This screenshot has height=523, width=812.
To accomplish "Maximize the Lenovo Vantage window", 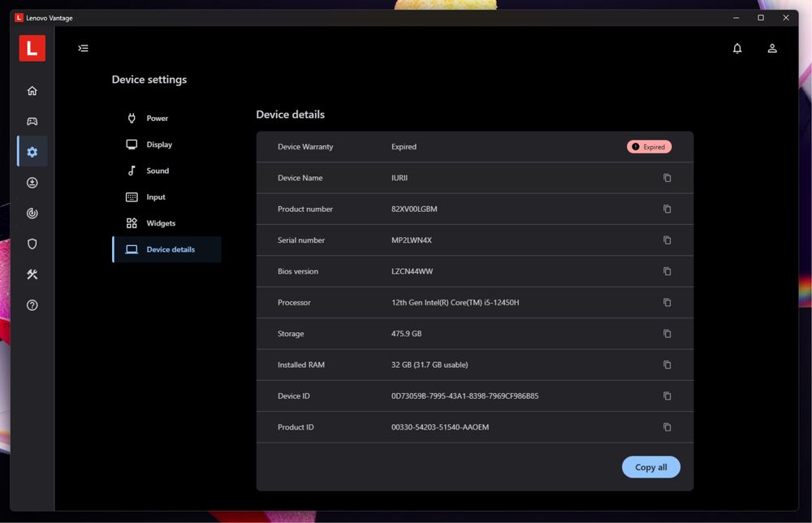I will click(x=761, y=18).
